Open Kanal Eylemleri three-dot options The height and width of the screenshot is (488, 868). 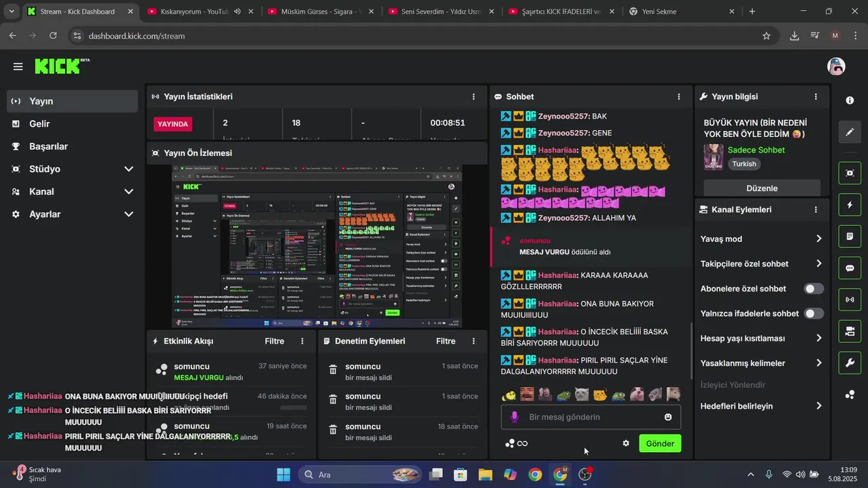(x=816, y=210)
